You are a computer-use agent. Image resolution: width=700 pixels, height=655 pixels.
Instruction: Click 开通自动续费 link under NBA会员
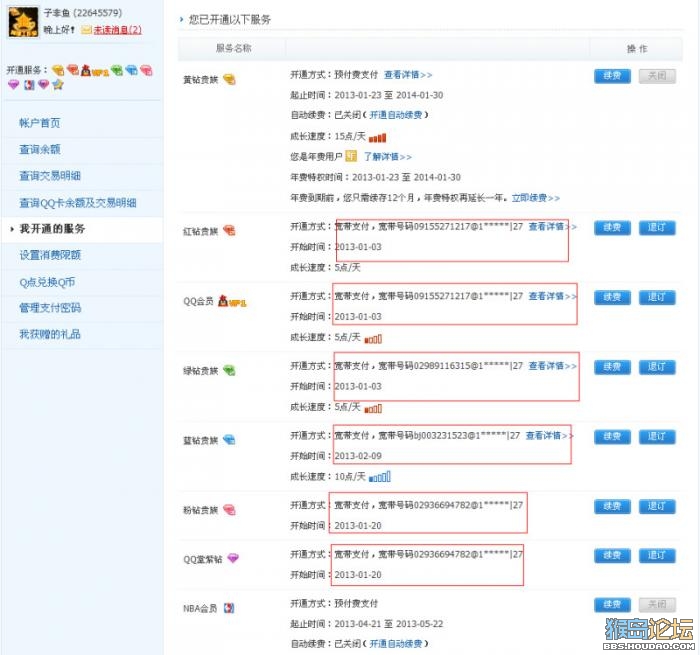click(396, 643)
